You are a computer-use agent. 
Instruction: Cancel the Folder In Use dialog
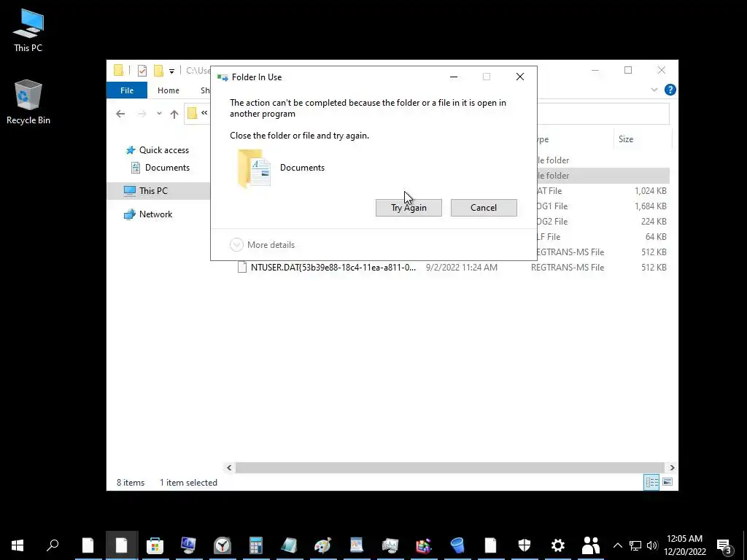(x=484, y=208)
